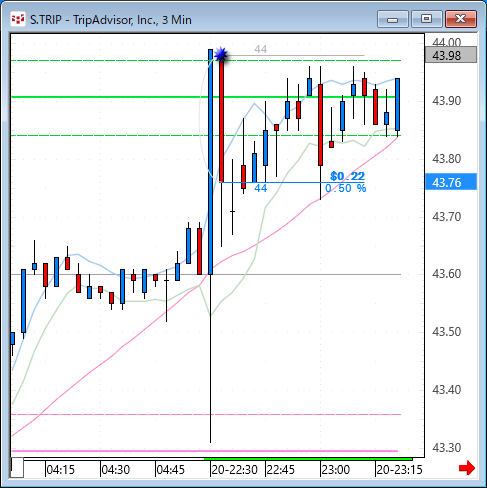Click the 43.70 price axis label

coord(447,217)
